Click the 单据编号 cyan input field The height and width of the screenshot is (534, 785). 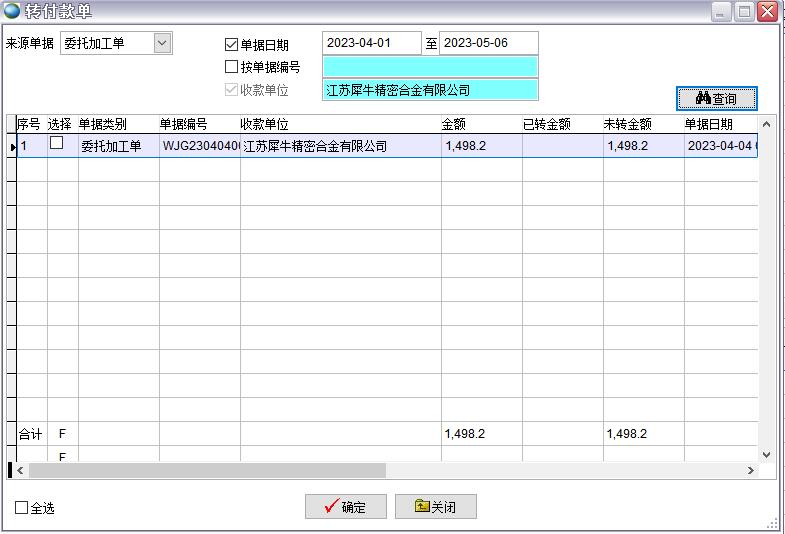429,67
